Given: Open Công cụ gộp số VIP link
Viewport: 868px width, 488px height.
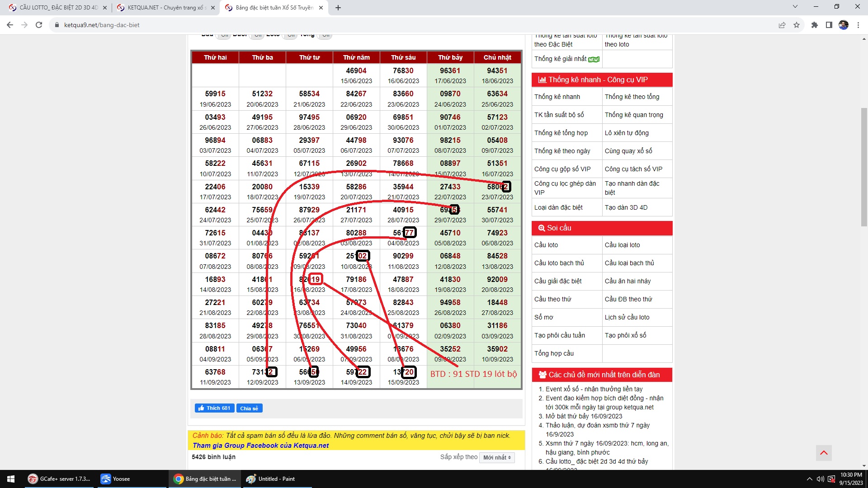Looking at the screenshot, I should click(562, 169).
